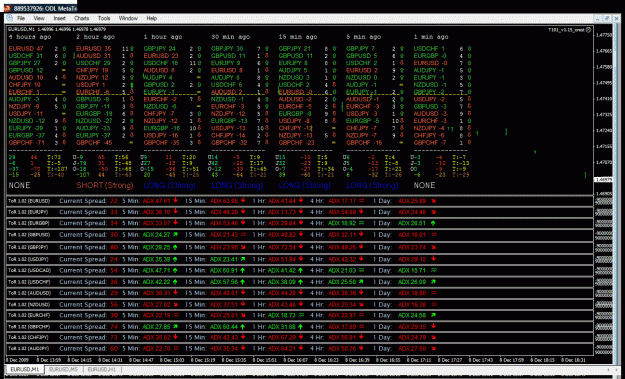
Task: Click the '5 min ago' column header
Action: (364, 37)
